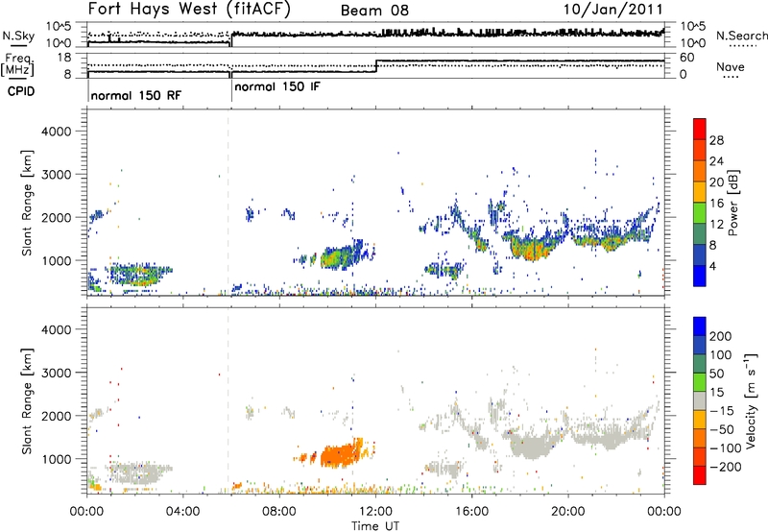Click the "16" value on the power colorbar
This screenshot has height=532, width=768.
716,204
